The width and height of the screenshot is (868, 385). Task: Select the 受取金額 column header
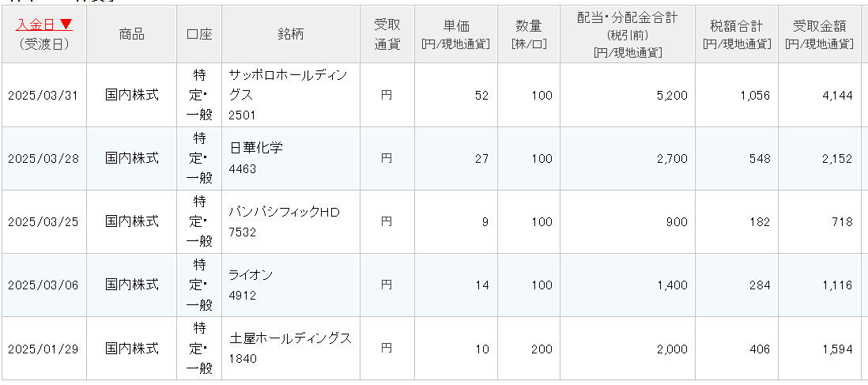(820, 27)
